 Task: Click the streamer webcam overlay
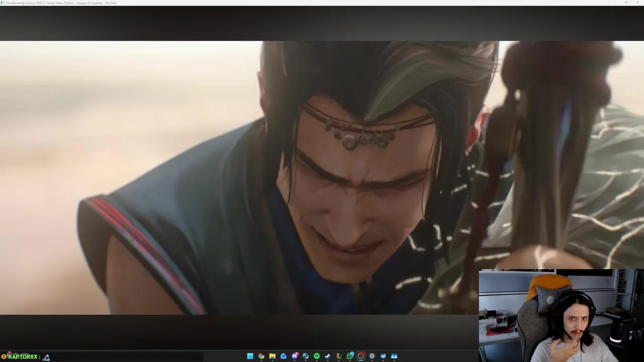(561, 316)
